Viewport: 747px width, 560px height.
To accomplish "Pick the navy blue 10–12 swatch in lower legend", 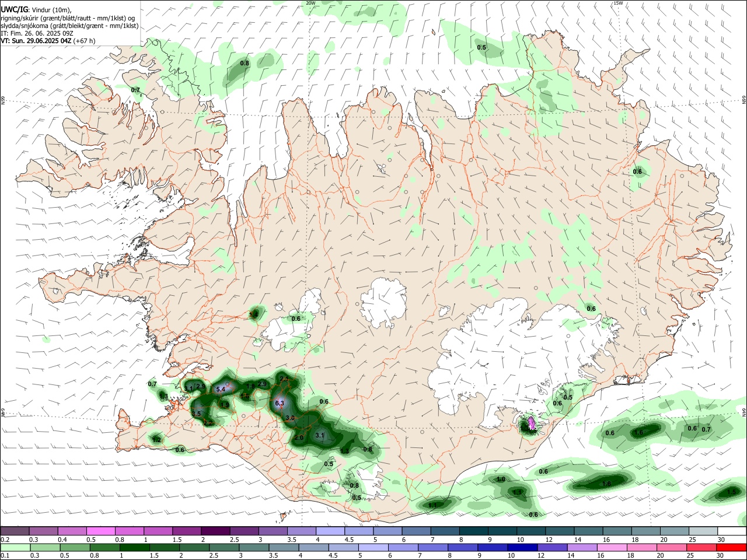I will pyautogui.click(x=523, y=548).
